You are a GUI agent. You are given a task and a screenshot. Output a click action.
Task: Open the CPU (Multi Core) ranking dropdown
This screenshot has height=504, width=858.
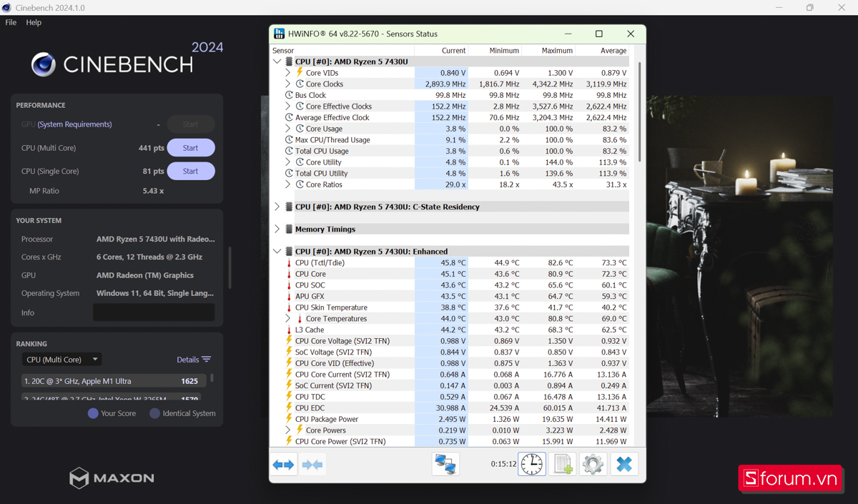(x=61, y=360)
